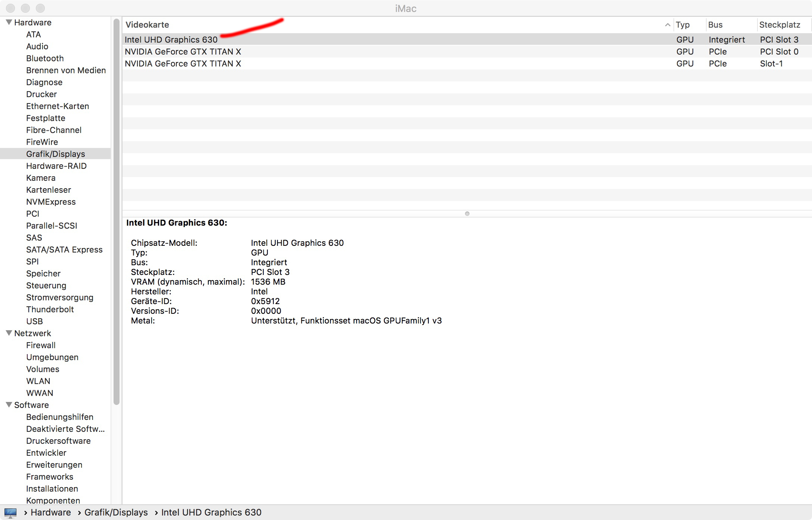Collapse the Software section triangle
The height and width of the screenshot is (520, 812).
coord(9,405)
